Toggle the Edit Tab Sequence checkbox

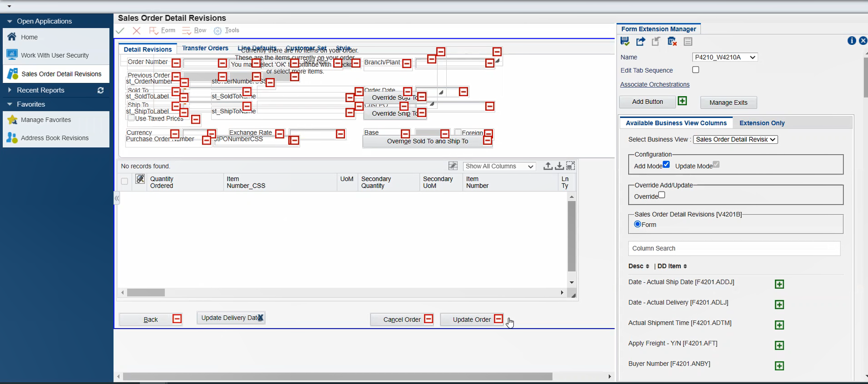tap(696, 70)
